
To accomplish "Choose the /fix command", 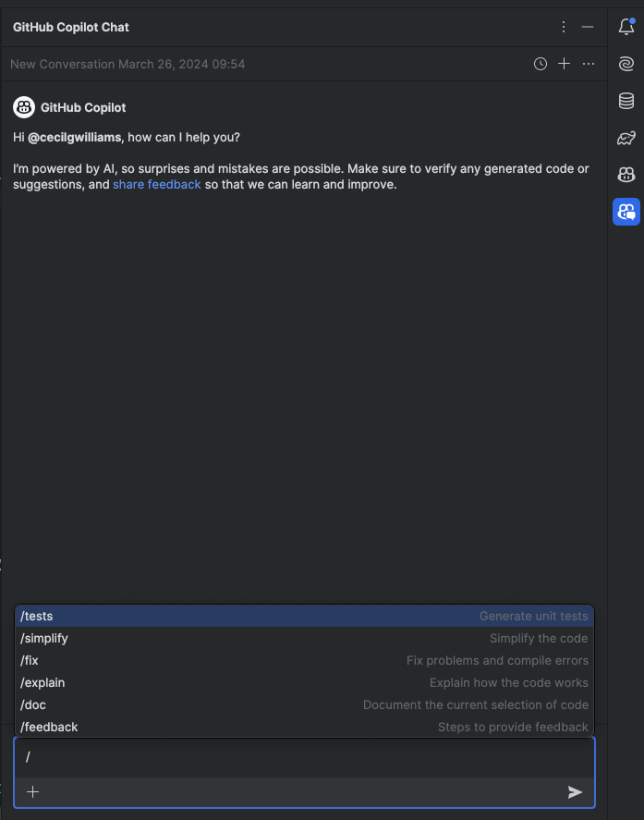I will (x=304, y=660).
